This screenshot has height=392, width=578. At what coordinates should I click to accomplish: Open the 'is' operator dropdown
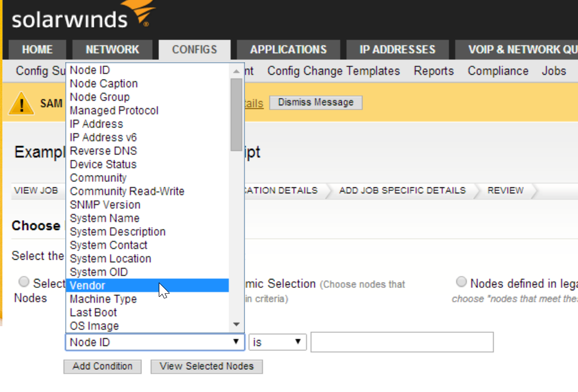(x=277, y=342)
